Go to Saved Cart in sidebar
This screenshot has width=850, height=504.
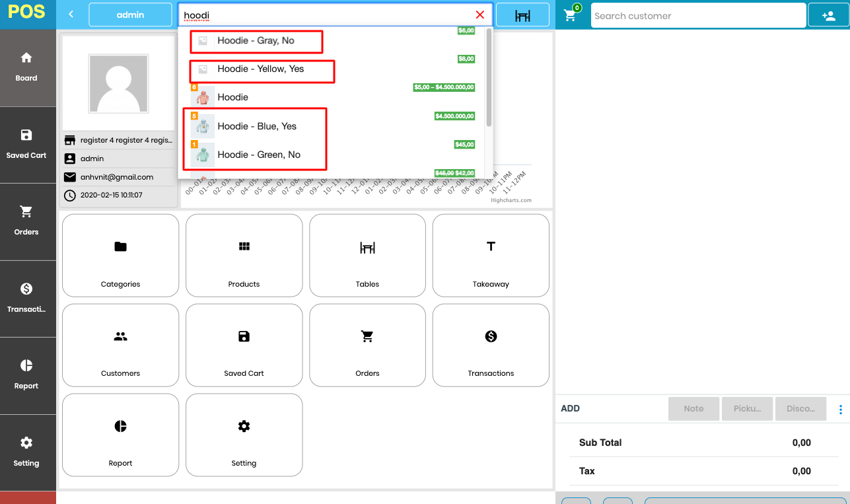(x=26, y=144)
